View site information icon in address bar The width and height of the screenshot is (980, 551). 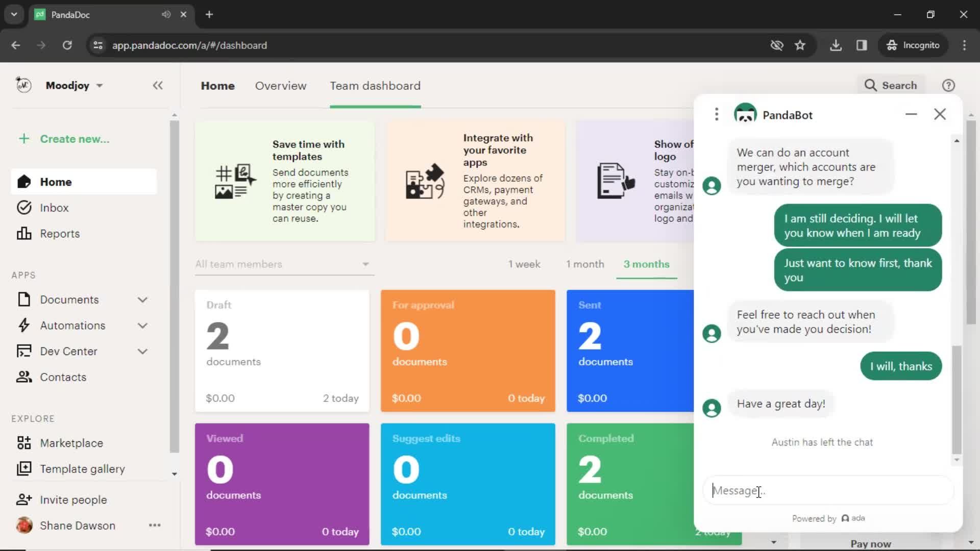click(x=97, y=45)
